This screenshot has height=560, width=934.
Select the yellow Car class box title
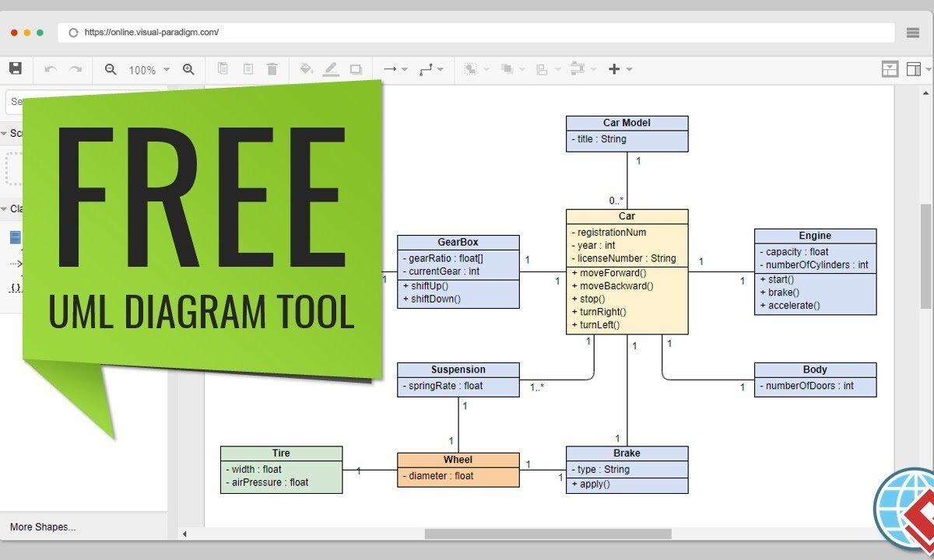(x=627, y=216)
